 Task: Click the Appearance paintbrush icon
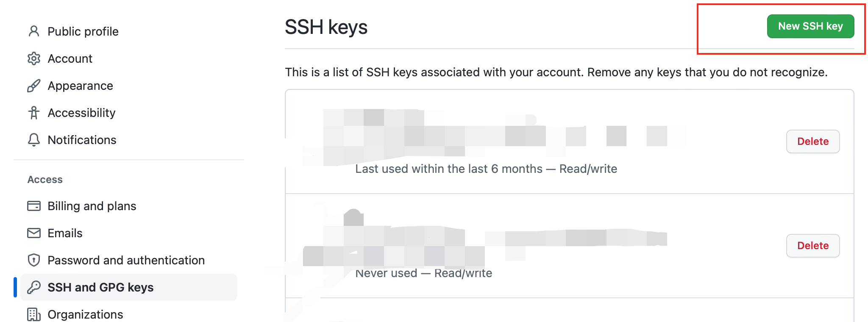pyautogui.click(x=34, y=86)
